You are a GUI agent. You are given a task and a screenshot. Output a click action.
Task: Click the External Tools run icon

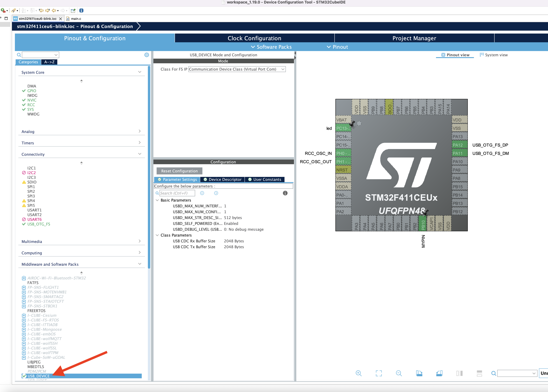point(3,10)
